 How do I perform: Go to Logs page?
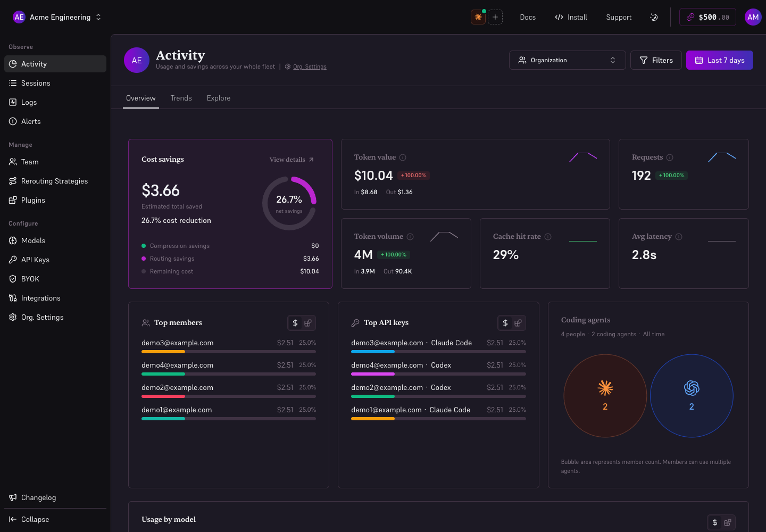coord(55,102)
